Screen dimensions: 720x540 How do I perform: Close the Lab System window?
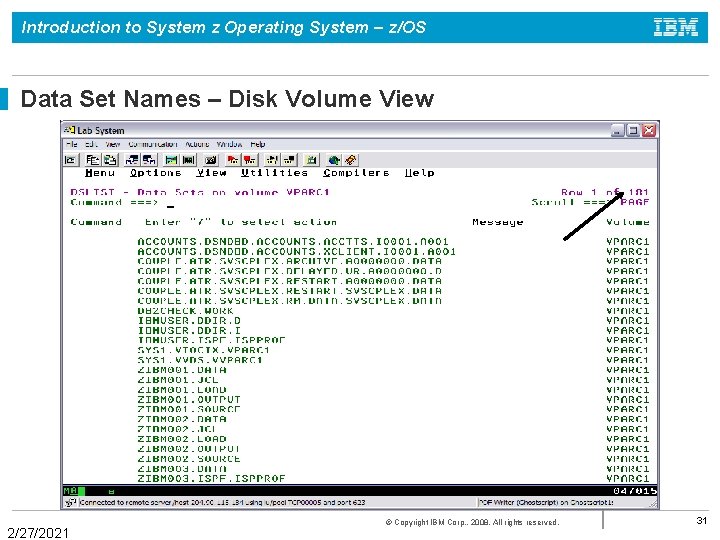649,130
